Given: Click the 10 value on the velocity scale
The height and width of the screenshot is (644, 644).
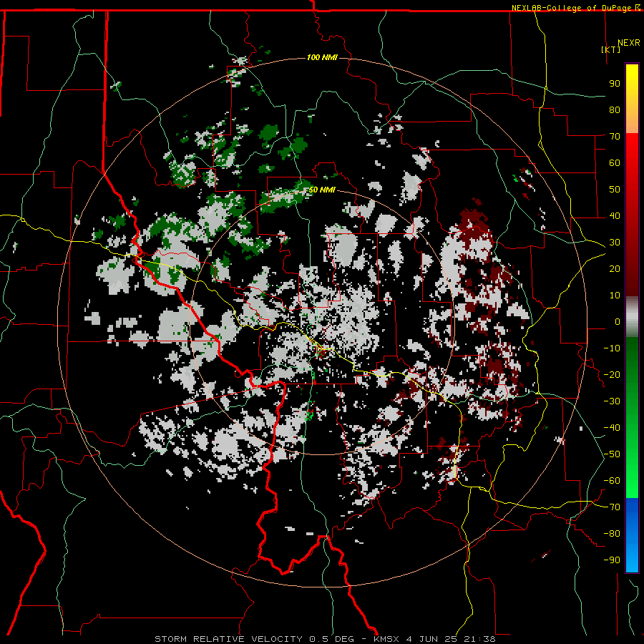Looking at the screenshot, I should click(x=615, y=296).
